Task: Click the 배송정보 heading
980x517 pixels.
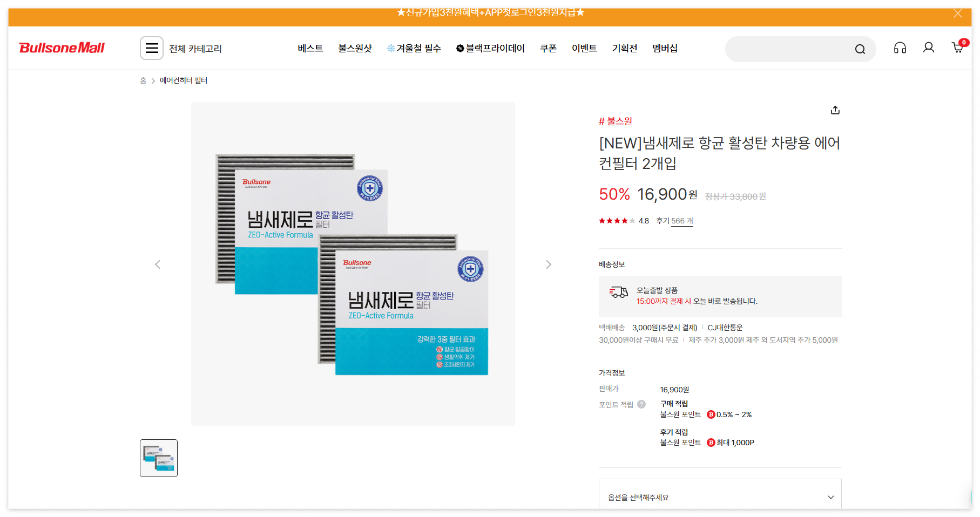Action: click(612, 264)
